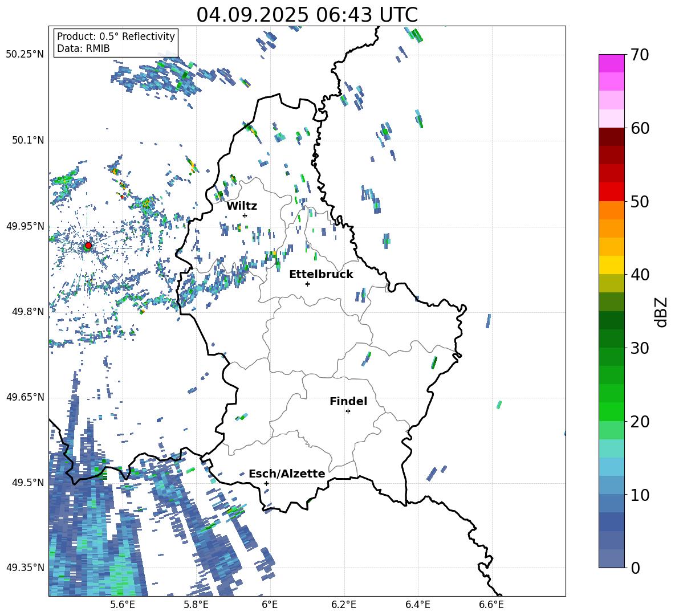The image size is (675, 616).
Task: Click the 6.2°E longitude label
Action: coord(344,605)
